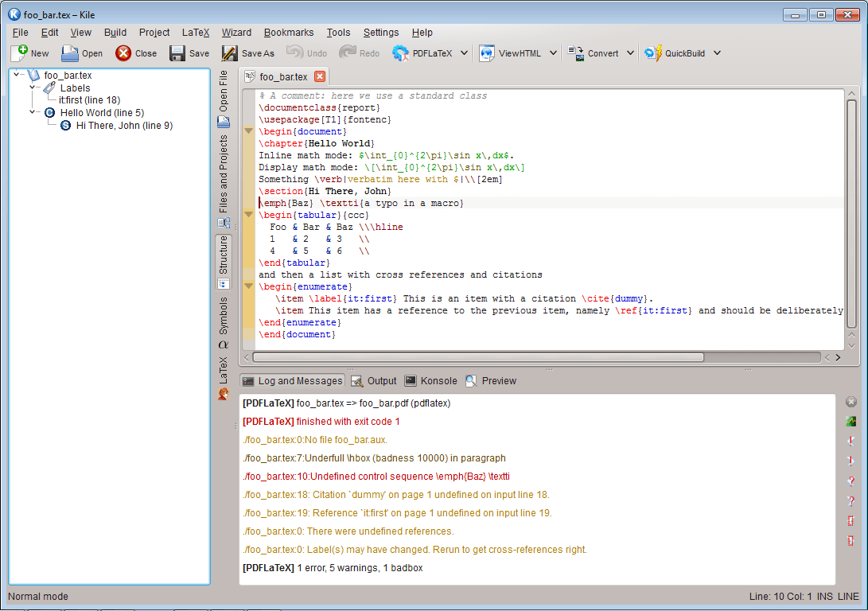Collapse the Labels tree node
This screenshot has height=611, width=868.
pyautogui.click(x=33, y=88)
